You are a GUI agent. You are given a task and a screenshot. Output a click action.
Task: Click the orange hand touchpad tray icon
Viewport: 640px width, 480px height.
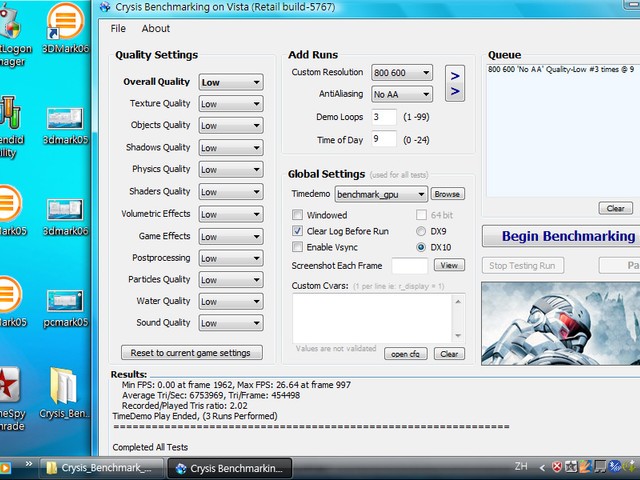(586, 467)
